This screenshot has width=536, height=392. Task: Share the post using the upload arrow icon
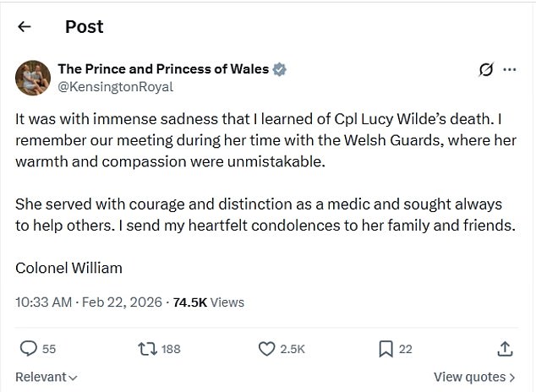pyautogui.click(x=504, y=348)
